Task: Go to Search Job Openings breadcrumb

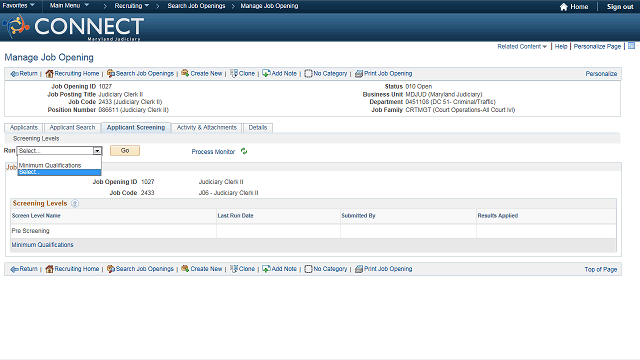Action: click(196, 6)
